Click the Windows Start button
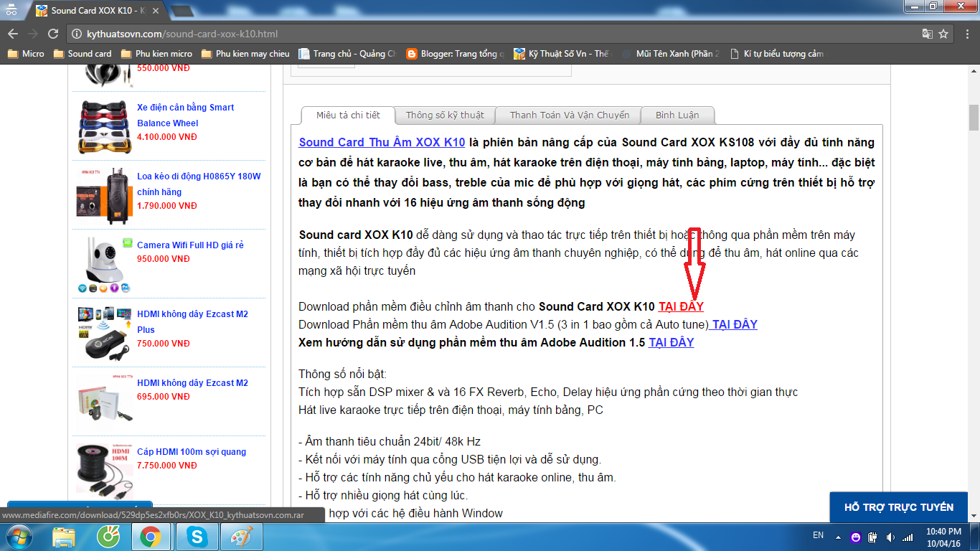Viewport: 980px width, 551px height. (x=19, y=537)
